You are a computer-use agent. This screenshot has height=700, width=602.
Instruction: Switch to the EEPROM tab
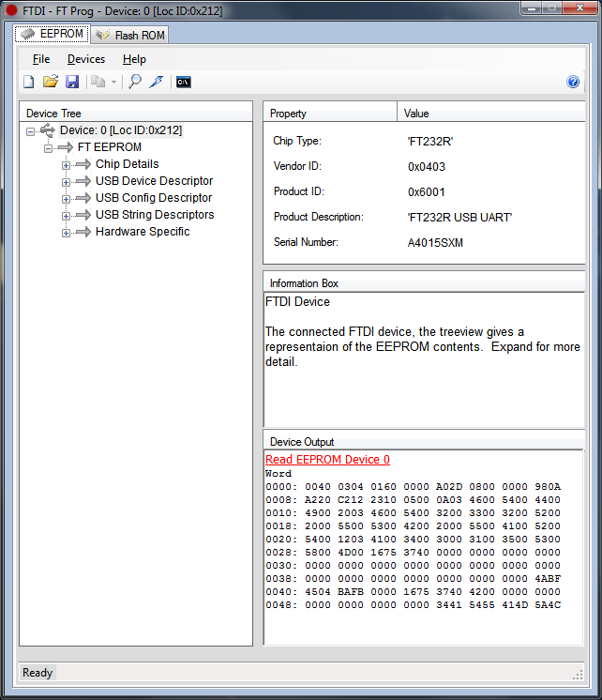53,34
